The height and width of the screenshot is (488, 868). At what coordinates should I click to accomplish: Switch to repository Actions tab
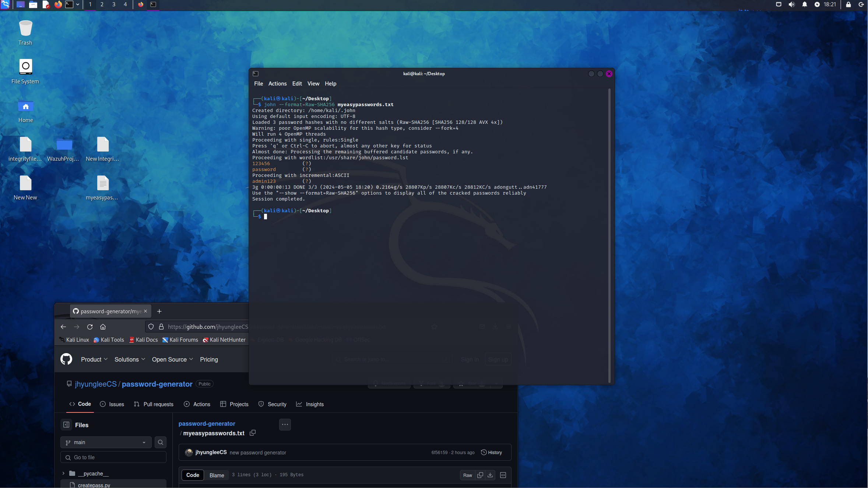[x=197, y=404]
